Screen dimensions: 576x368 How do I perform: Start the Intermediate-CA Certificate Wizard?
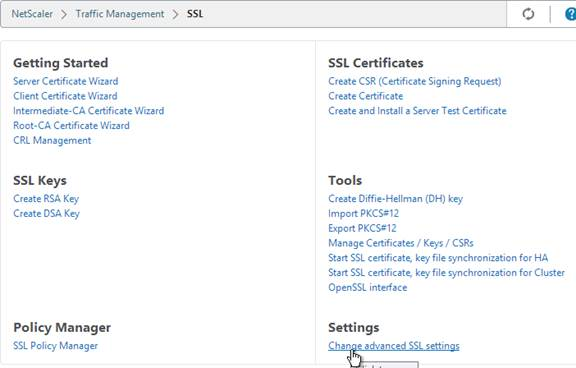point(89,111)
